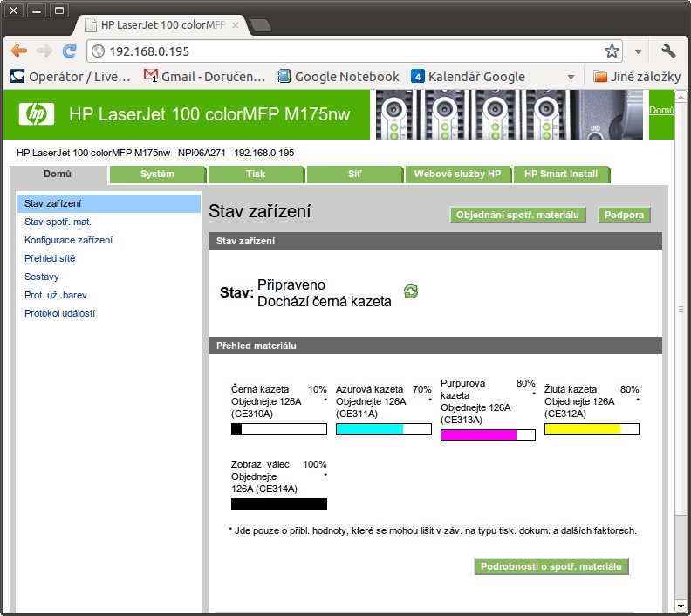Open the Operátor / Live bookmark

(71, 77)
